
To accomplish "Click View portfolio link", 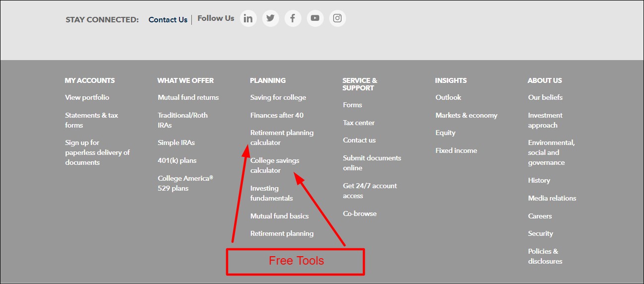I will point(87,97).
